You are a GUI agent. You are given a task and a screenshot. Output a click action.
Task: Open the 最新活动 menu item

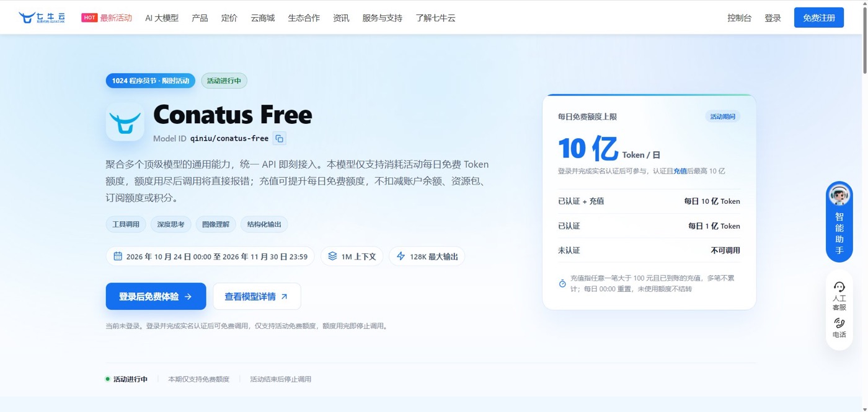[x=116, y=18]
